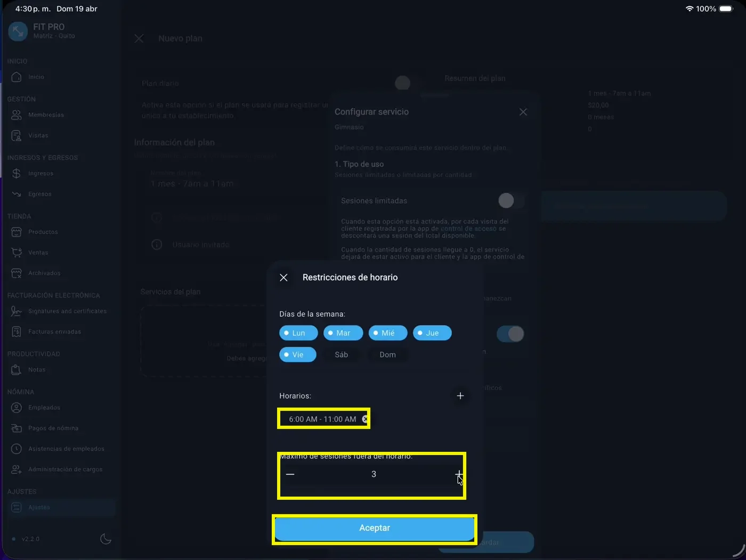Switch dark mode with moon icon
The image size is (746, 560).
[106, 539]
